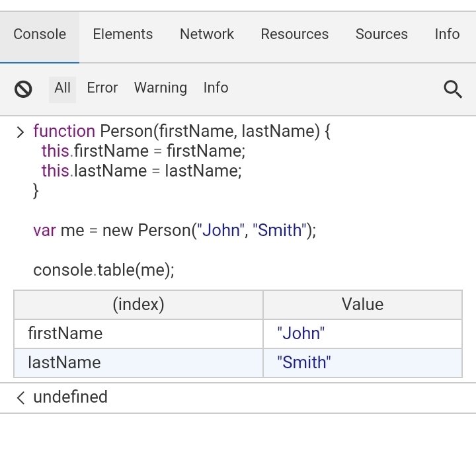Screen dimensions: 476x476
Task: Open the Resources tab
Action: (294, 34)
